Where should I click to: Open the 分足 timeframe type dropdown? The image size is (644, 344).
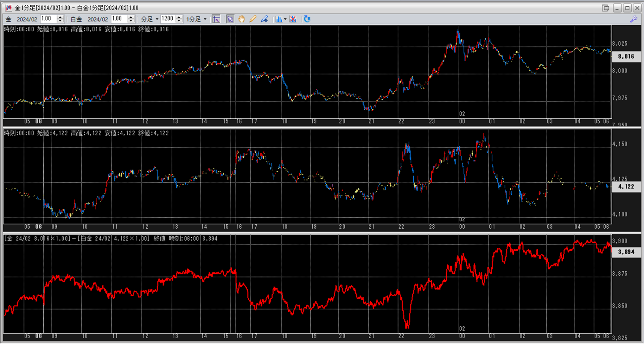click(x=157, y=19)
